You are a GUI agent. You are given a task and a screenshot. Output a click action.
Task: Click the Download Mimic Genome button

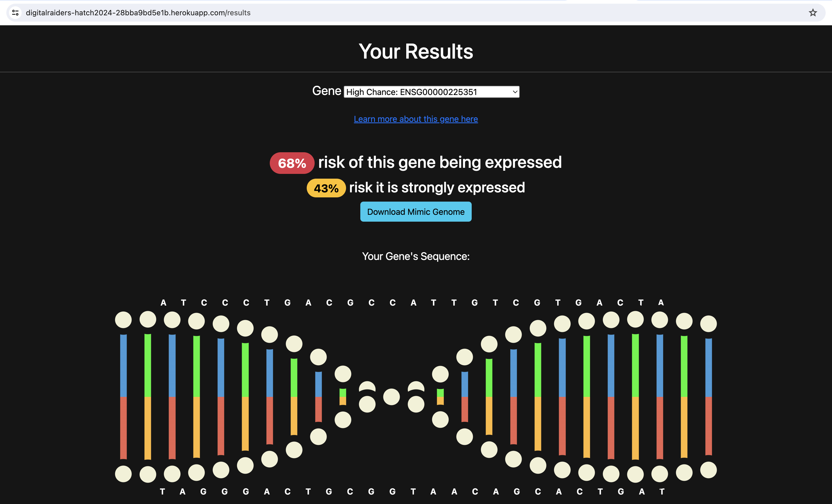pyautogui.click(x=416, y=212)
